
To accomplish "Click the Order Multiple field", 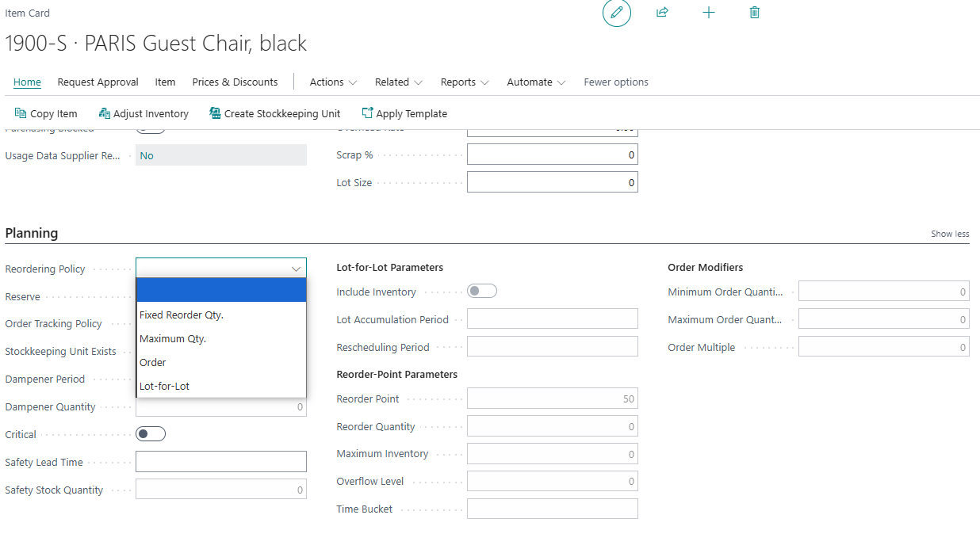I will (883, 347).
